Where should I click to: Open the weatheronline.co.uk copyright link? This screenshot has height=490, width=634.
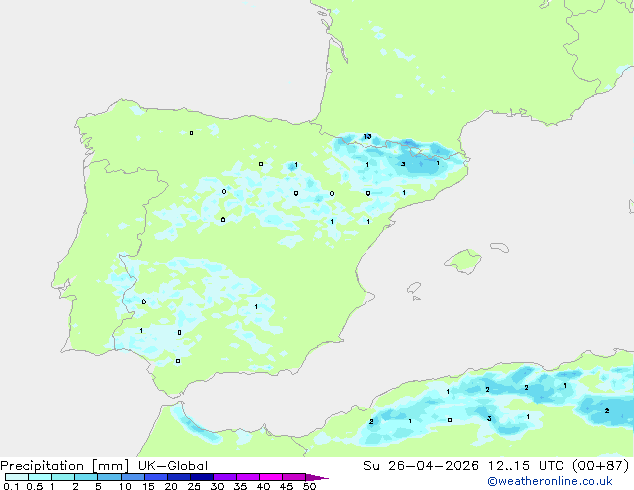550,481
